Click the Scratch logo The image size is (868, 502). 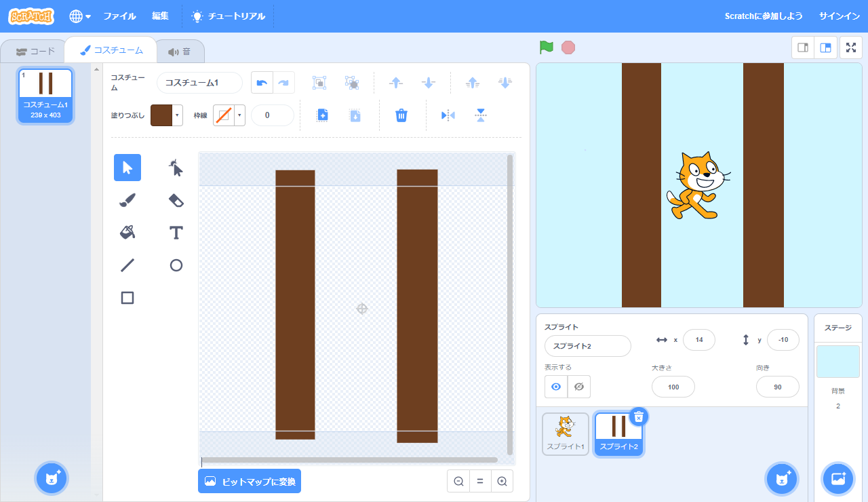pos(31,16)
